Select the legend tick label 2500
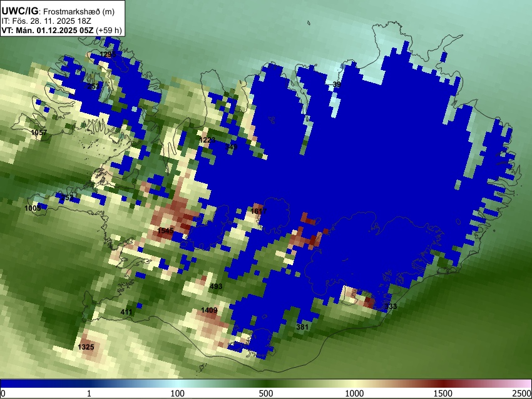532x399 pixels. point(522,393)
